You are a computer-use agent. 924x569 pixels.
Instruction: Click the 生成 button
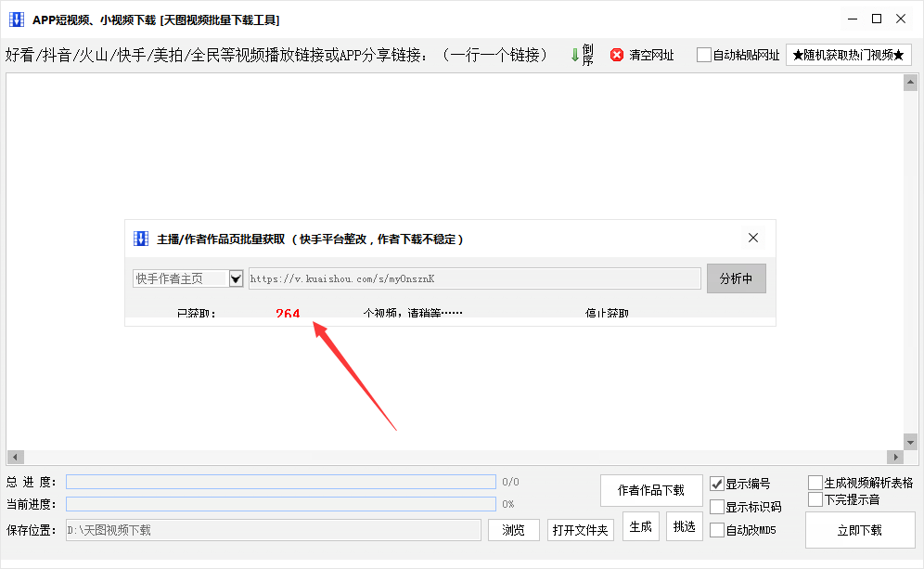tap(640, 526)
